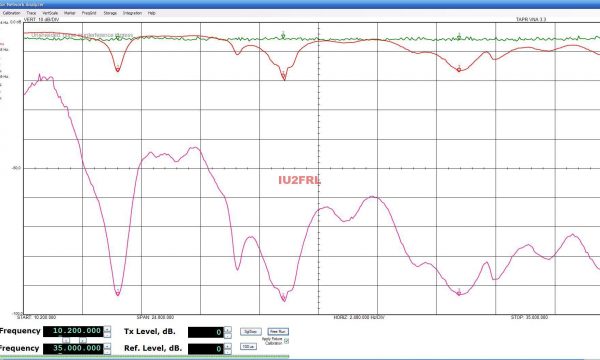Open the Calibration menu

click(11, 13)
